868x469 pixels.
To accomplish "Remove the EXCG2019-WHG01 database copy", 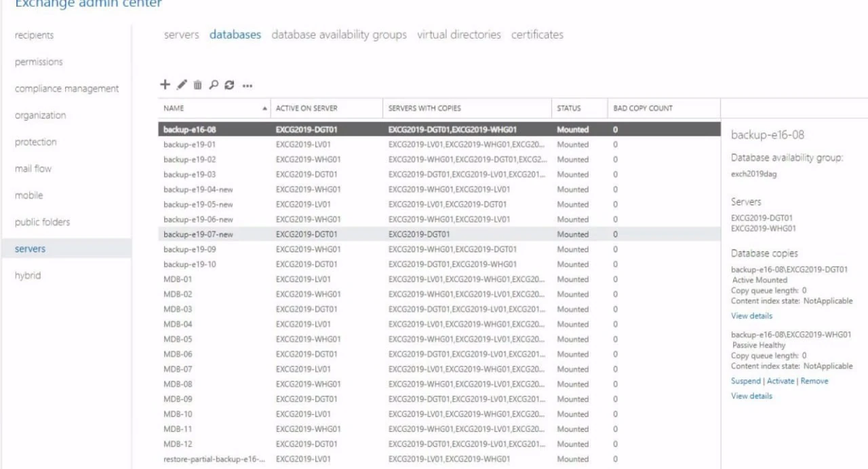I will coord(814,381).
